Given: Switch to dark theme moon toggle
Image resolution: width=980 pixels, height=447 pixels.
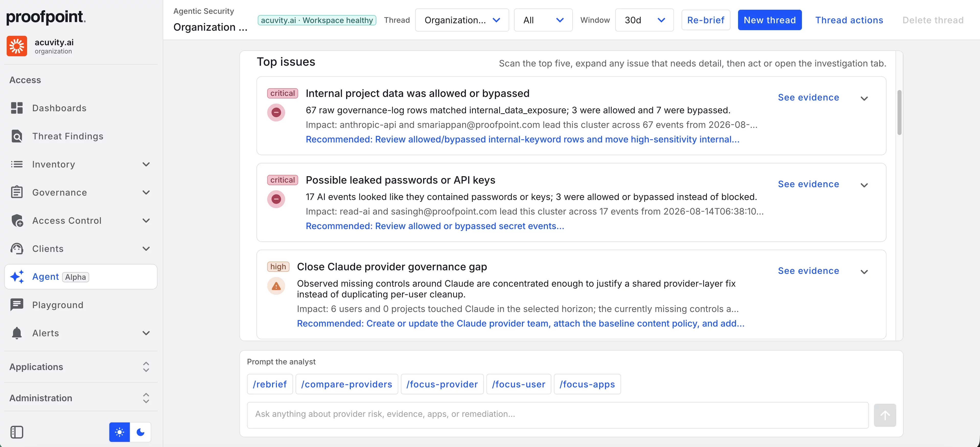Looking at the screenshot, I should [140, 432].
